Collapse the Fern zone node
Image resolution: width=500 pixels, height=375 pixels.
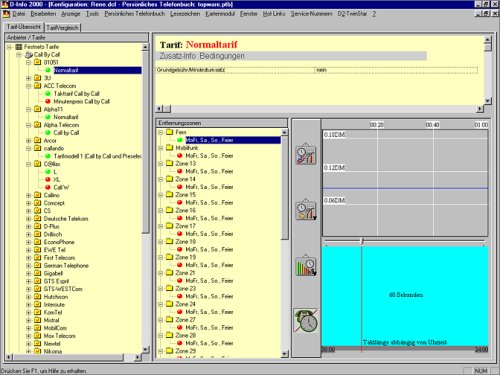pyautogui.click(x=161, y=132)
